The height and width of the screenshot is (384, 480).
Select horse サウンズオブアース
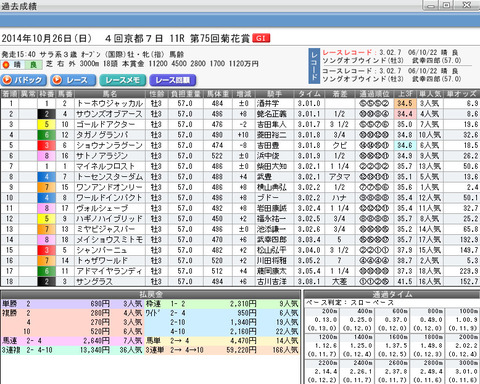tap(109, 114)
